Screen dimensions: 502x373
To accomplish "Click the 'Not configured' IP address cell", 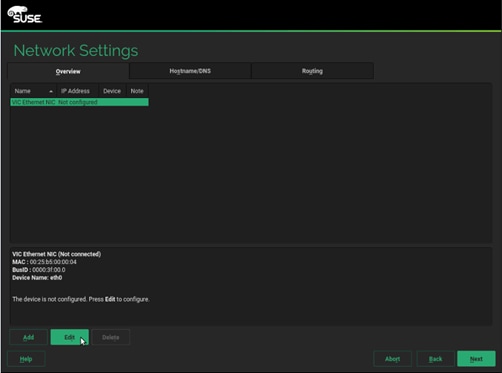I will 78,102.
